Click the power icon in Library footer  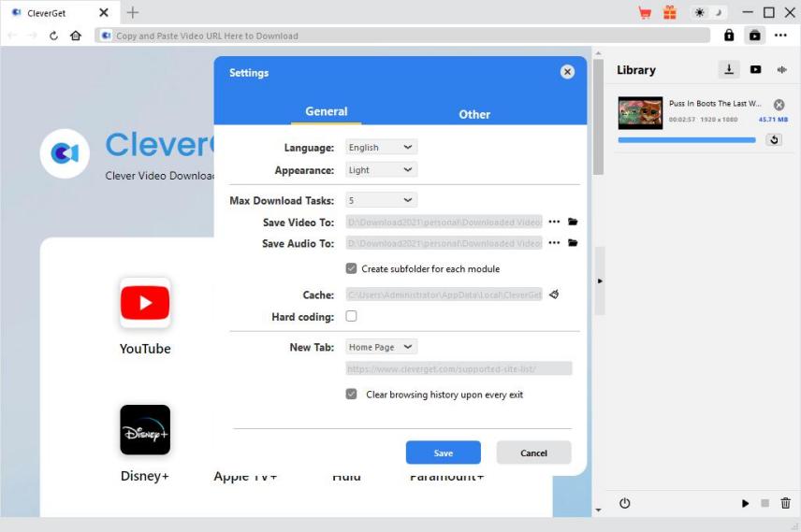coord(624,503)
